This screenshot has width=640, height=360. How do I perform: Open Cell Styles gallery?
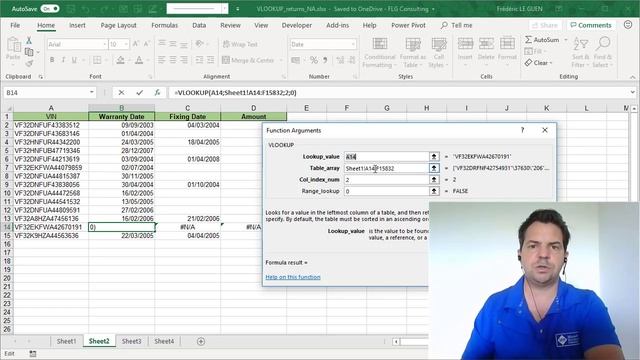pyautogui.click(x=438, y=52)
